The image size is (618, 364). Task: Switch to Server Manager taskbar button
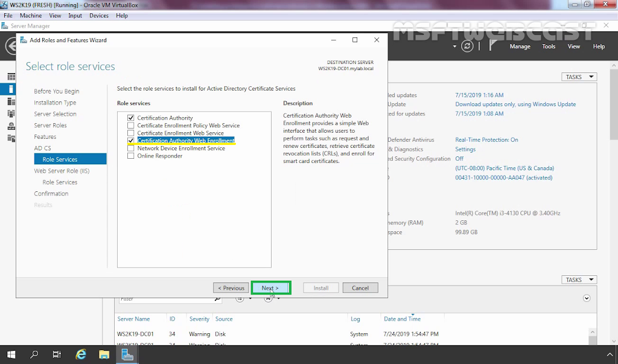(x=127, y=354)
